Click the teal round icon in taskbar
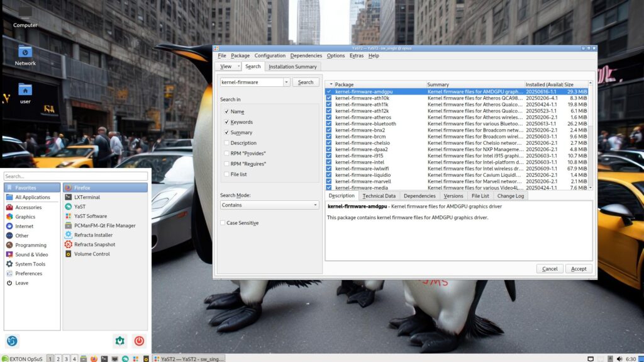The width and height of the screenshot is (644, 362). click(125, 359)
